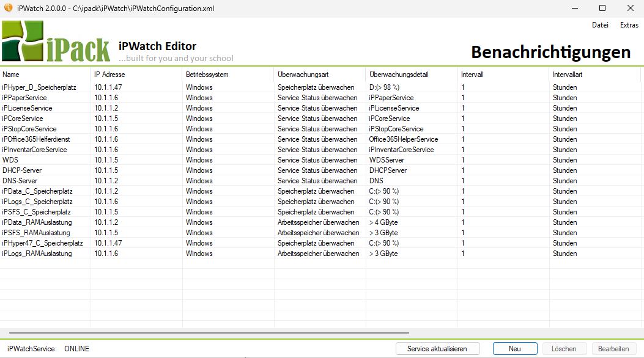644x358 pixels.
Task: Click the iPWatch title bar app icon
Action: coord(8,9)
